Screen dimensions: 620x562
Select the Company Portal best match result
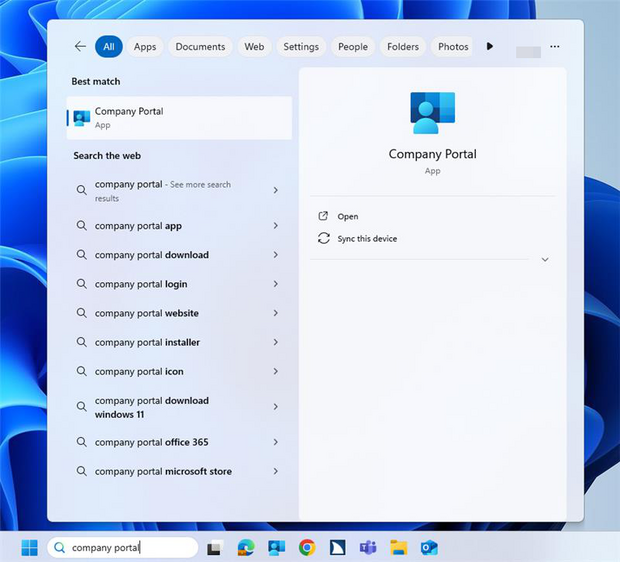(179, 118)
